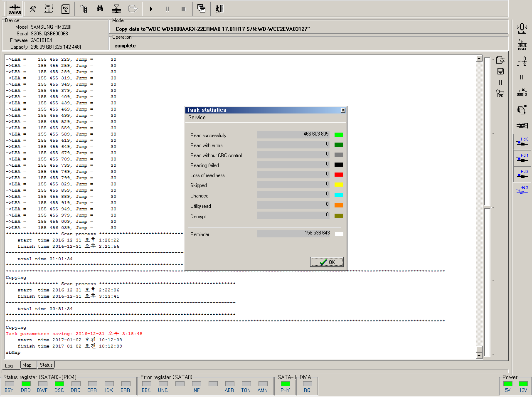This screenshot has height=397, width=532.
Task: Click the exit door icon in toolbar
Action: click(219, 9)
